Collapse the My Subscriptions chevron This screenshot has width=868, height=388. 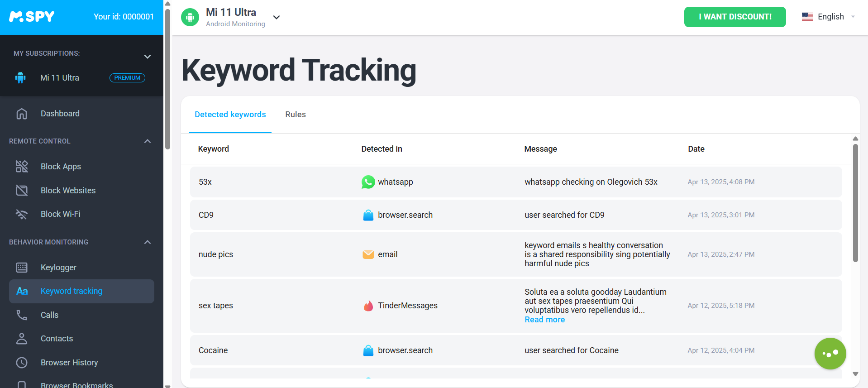147,57
